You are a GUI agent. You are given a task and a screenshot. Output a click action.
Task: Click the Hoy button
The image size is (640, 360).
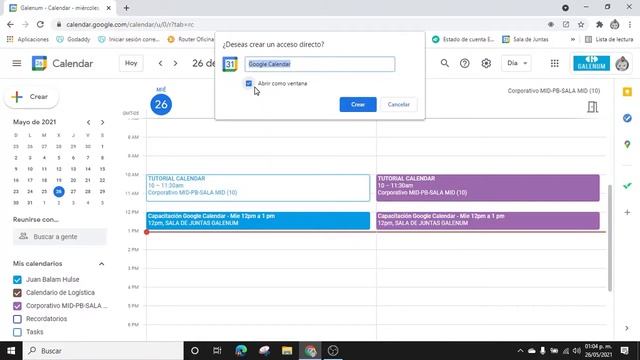click(131, 63)
